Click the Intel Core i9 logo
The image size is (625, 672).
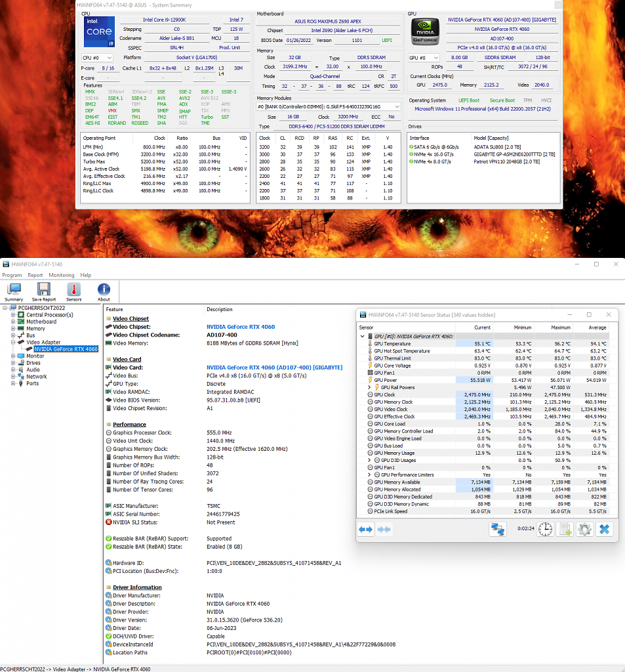point(99,31)
